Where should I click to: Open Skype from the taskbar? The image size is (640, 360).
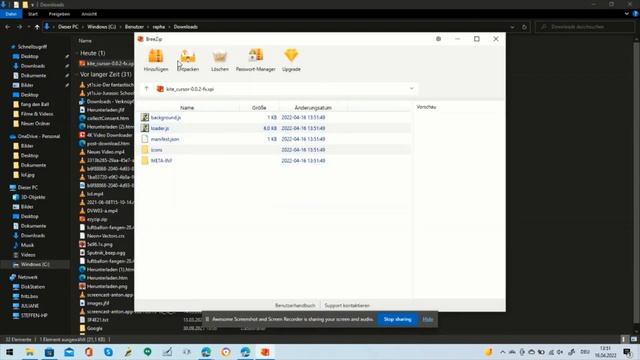pos(108,352)
